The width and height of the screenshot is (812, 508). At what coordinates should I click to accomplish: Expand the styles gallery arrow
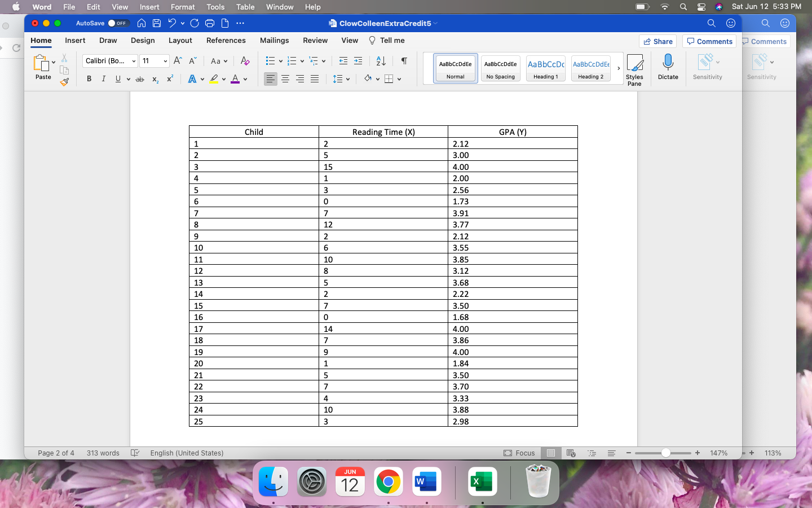(619, 68)
